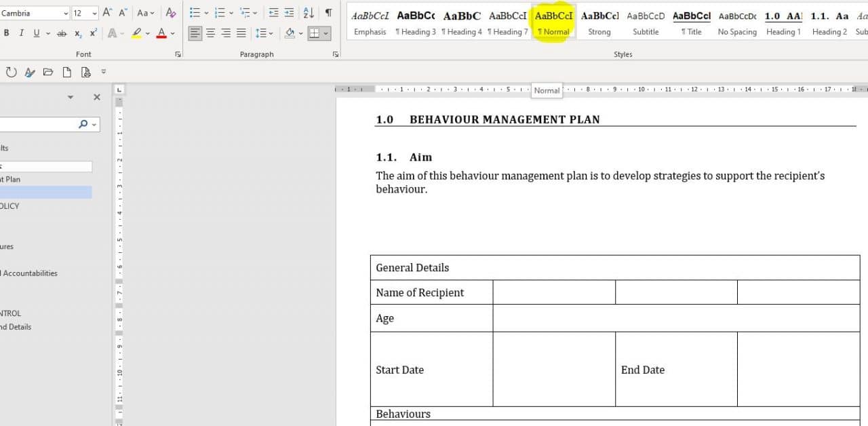Open the Paragraph settings dialog launcher
The image size is (868, 426).
tap(336, 54)
